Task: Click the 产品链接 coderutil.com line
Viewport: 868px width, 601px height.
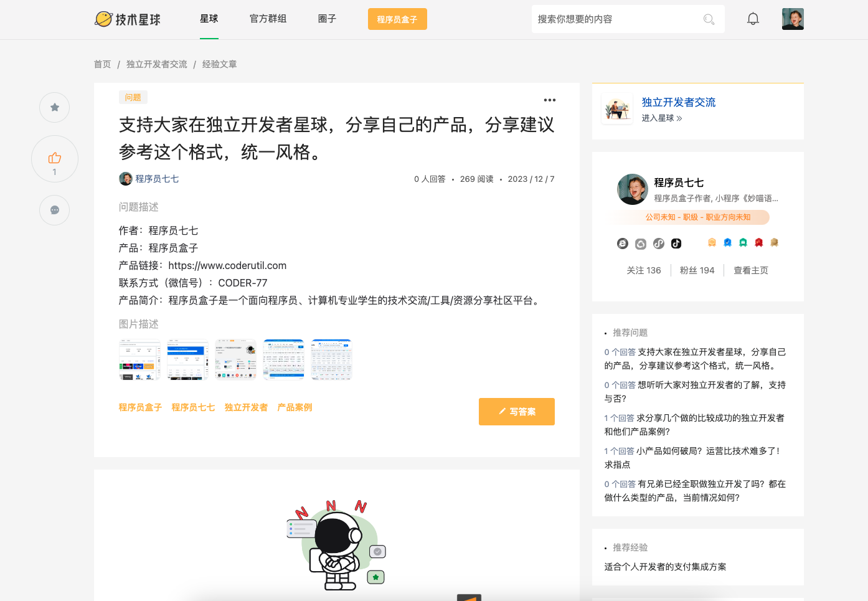Action: point(203,265)
